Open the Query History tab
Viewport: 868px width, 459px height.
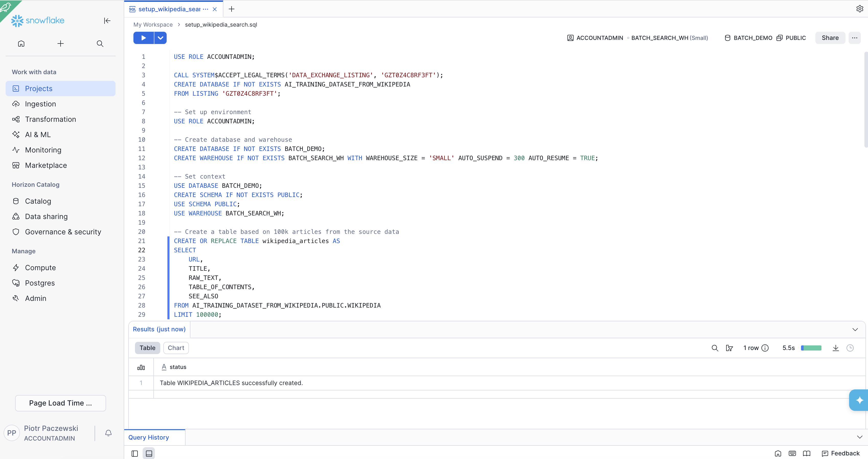(x=149, y=437)
